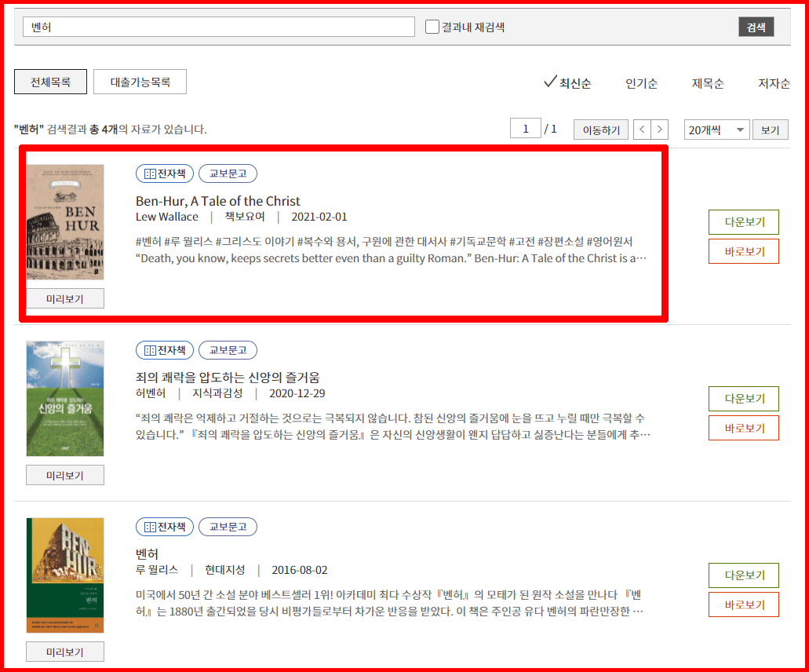Open the Ben-Hur, A Tale of the Christ title
The width and height of the screenshot is (809, 672).
217,201
